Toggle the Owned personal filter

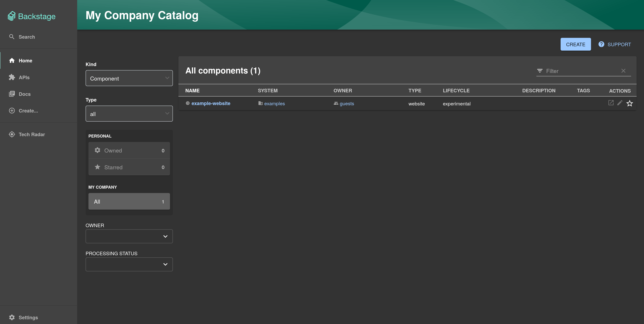click(x=129, y=150)
